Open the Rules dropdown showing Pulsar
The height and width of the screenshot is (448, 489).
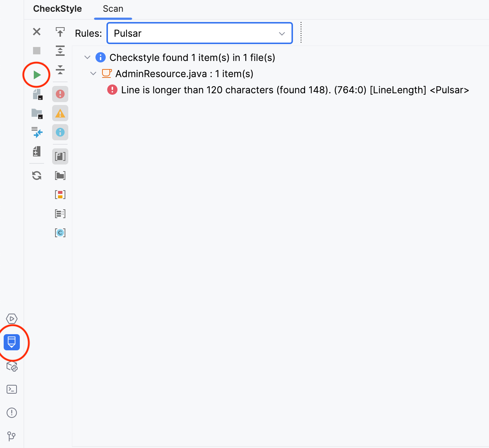point(199,33)
